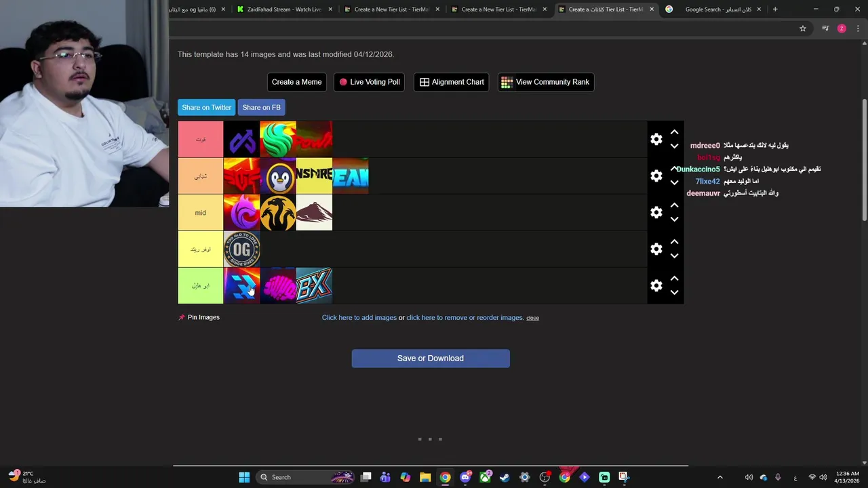Close the ZaidFahad Stream tab
Viewport: 868px width, 488px height.
(x=330, y=9)
